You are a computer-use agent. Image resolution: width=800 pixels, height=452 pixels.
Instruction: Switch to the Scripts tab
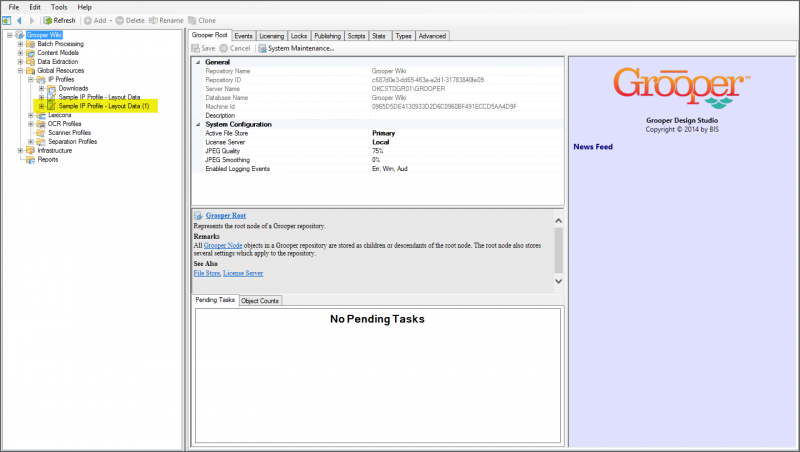pyautogui.click(x=356, y=36)
